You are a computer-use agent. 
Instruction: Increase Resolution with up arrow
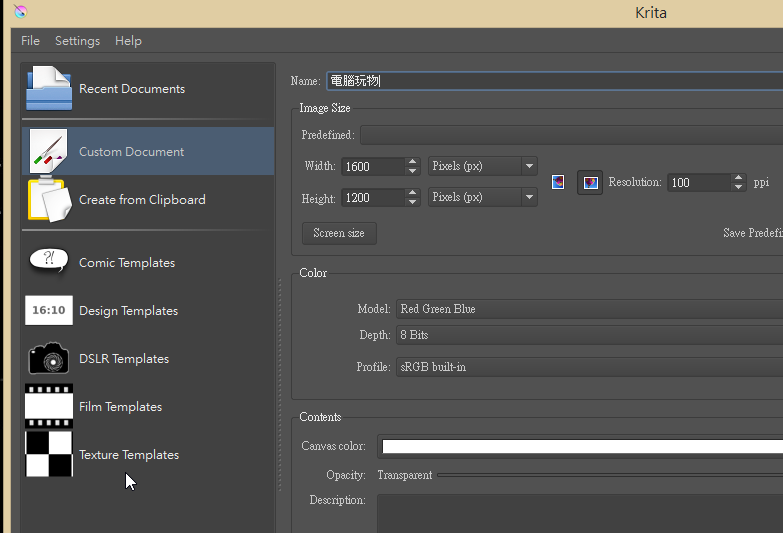pyautogui.click(x=739, y=178)
